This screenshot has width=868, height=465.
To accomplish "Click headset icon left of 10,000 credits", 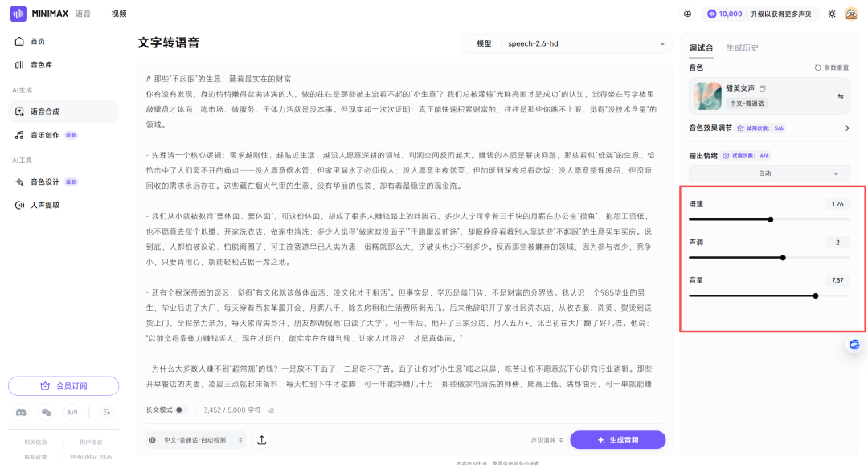I will click(687, 14).
